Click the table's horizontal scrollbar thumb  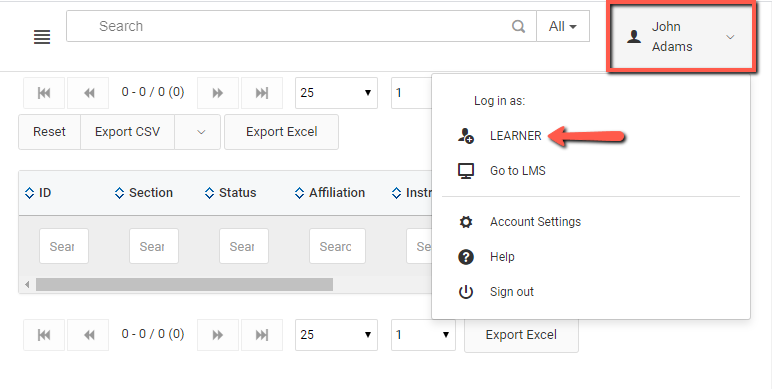[x=184, y=285]
